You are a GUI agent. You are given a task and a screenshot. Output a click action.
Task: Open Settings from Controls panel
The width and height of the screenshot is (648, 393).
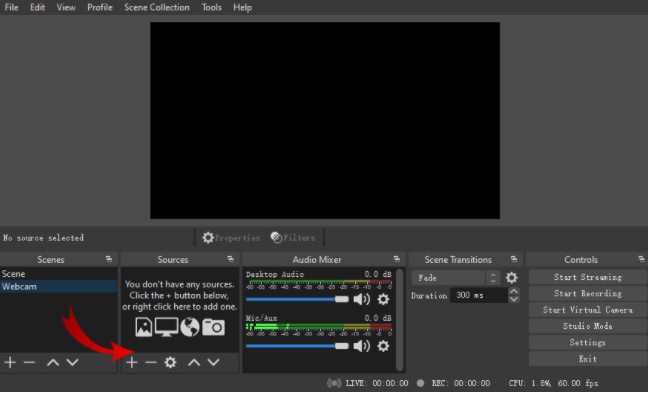click(588, 343)
